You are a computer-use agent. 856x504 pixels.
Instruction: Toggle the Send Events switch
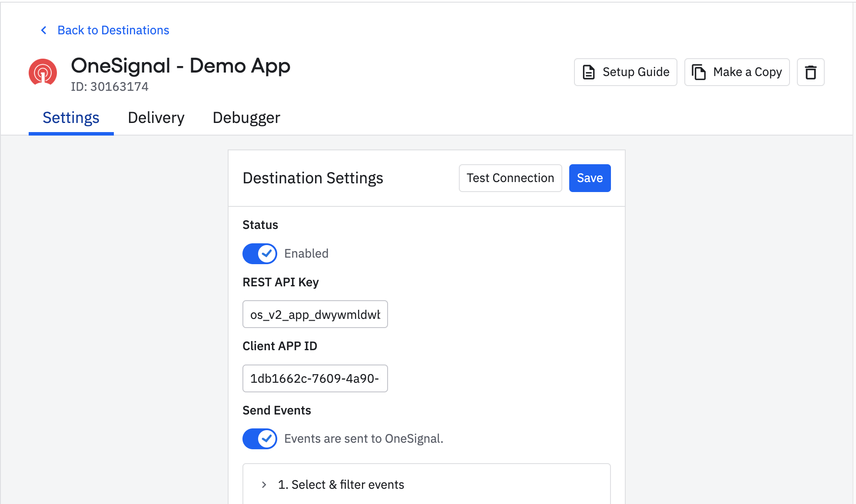[259, 439]
